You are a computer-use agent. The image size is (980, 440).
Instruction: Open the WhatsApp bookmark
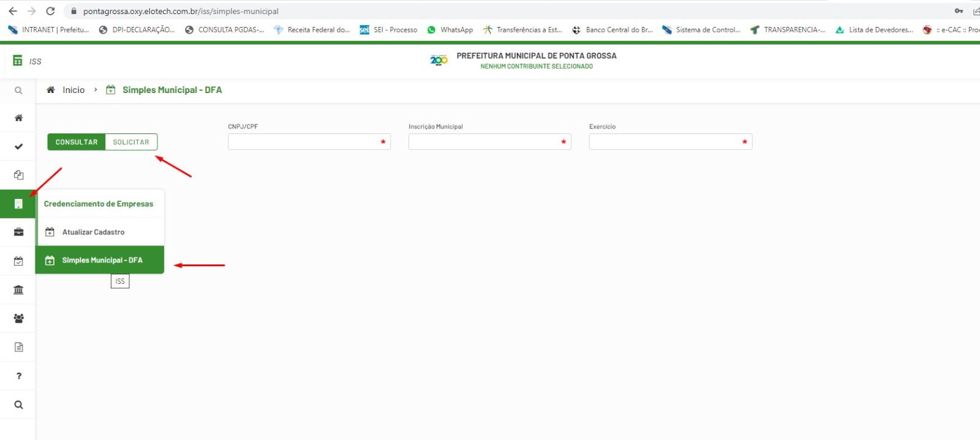pyautogui.click(x=450, y=29)
